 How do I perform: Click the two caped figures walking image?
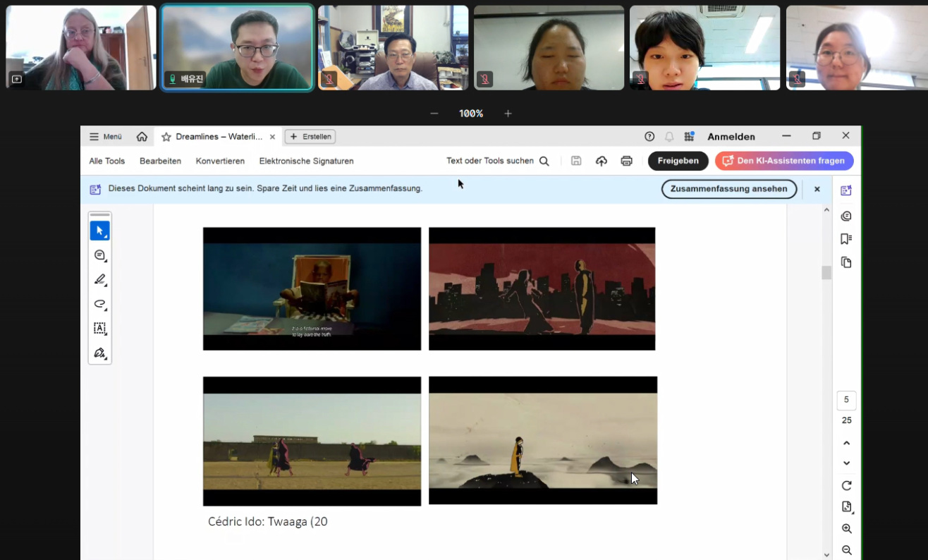(312, 441)
